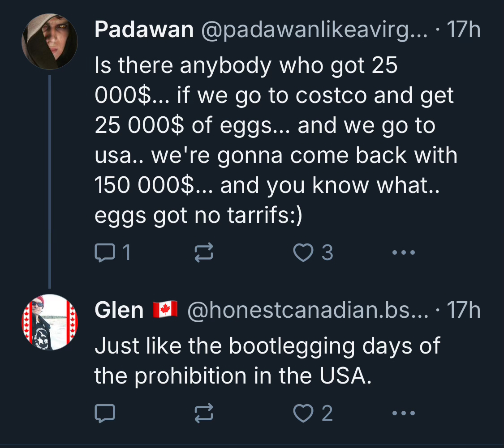This screenshot has width=504, height=448.
Task: Click the Glen display name
Action: tap(119, 310)
